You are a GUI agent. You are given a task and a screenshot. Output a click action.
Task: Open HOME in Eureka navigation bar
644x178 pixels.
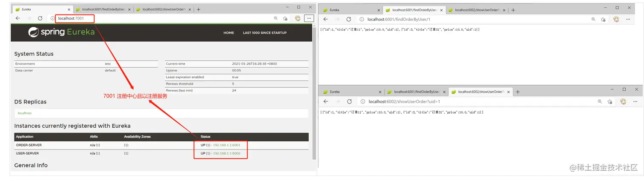(x=229, y=33)
